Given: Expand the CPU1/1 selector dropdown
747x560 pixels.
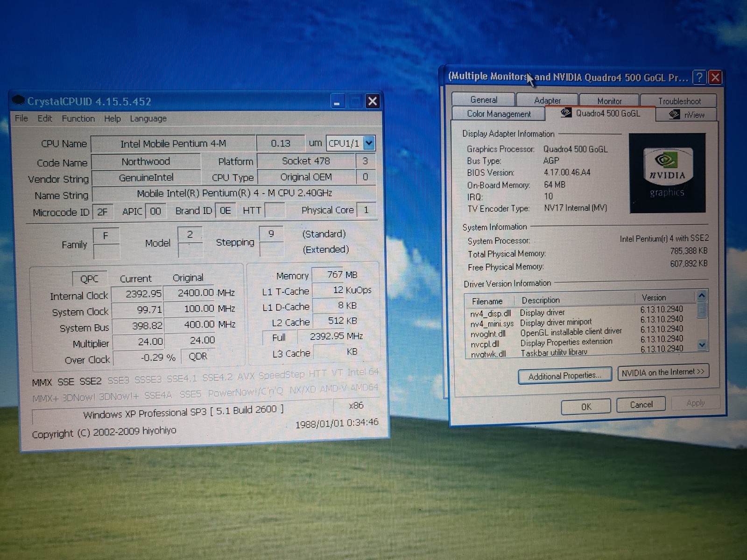Looking at the screenshot, I should coord(369,143).
